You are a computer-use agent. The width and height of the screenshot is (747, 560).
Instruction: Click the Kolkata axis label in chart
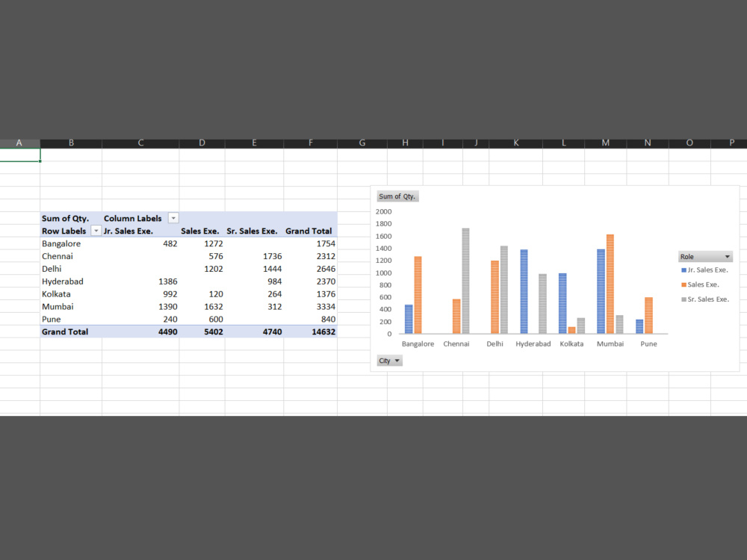[x=571, y=343]
